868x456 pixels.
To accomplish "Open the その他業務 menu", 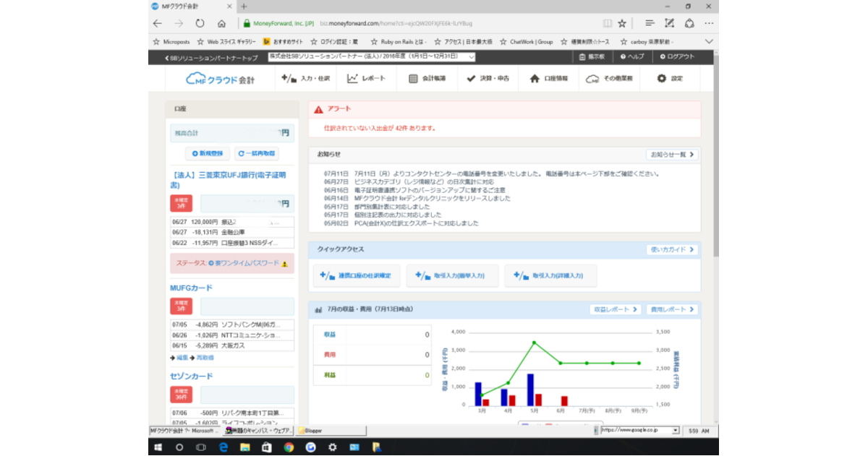I will click(609, 79).
